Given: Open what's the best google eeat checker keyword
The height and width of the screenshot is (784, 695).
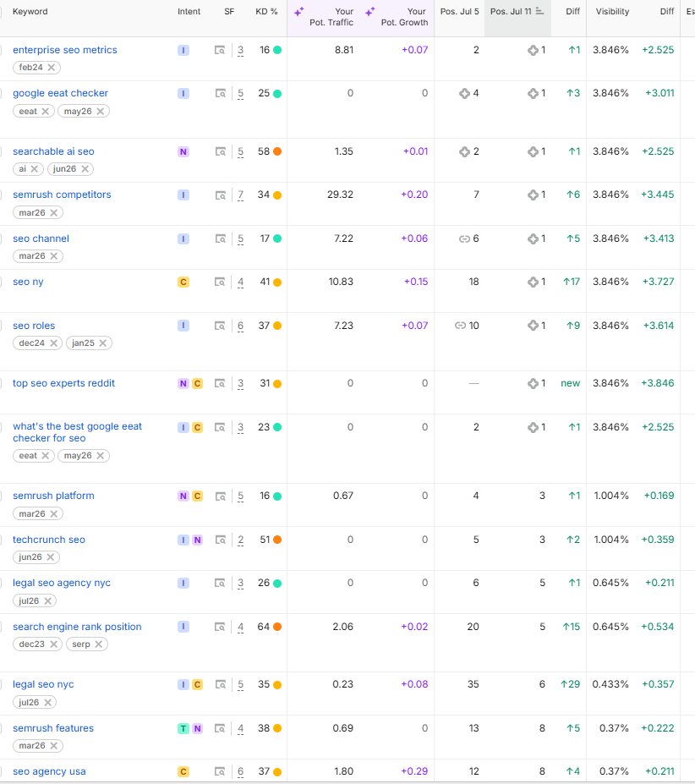Looking at the screenshot, I should [x=77, y=432].
